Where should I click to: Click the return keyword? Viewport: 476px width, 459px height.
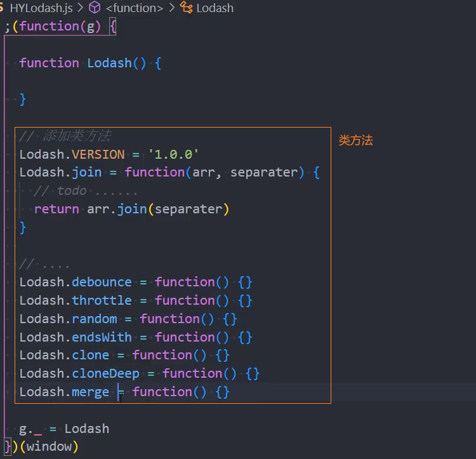coord(56,210)
